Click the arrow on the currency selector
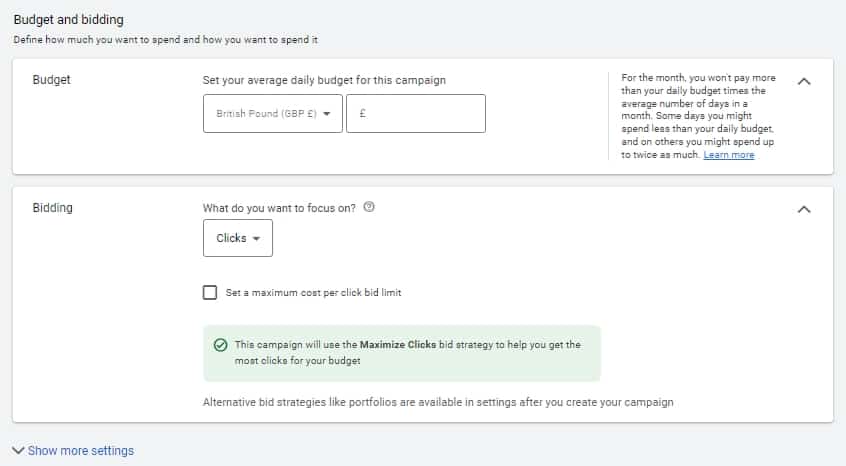The image size is (846, 466). [x=327, y=114]
